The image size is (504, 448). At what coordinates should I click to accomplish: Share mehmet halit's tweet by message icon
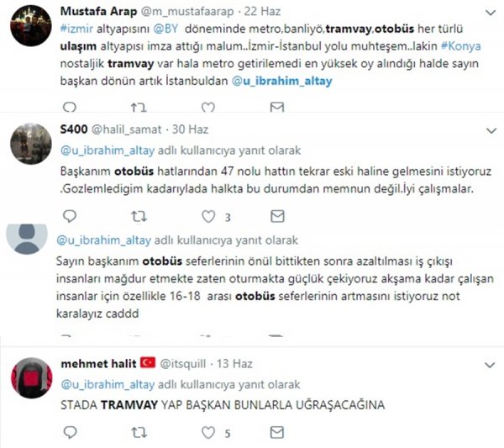pyautogui.click(x=277, y=432)
